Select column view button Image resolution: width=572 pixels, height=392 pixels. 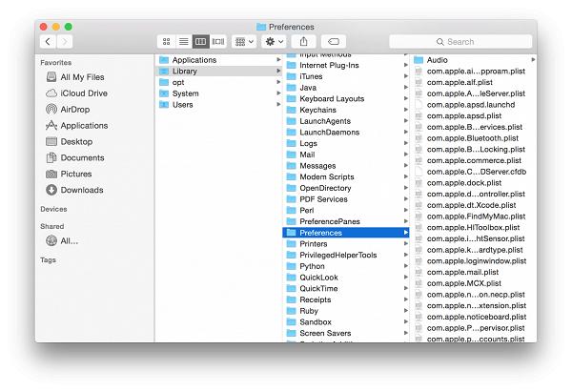point(200,42)
